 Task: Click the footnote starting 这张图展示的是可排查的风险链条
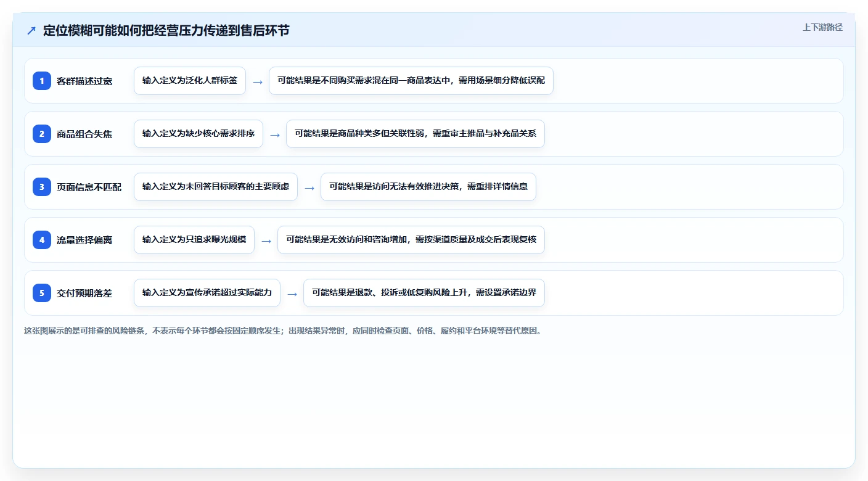[283, 331]
